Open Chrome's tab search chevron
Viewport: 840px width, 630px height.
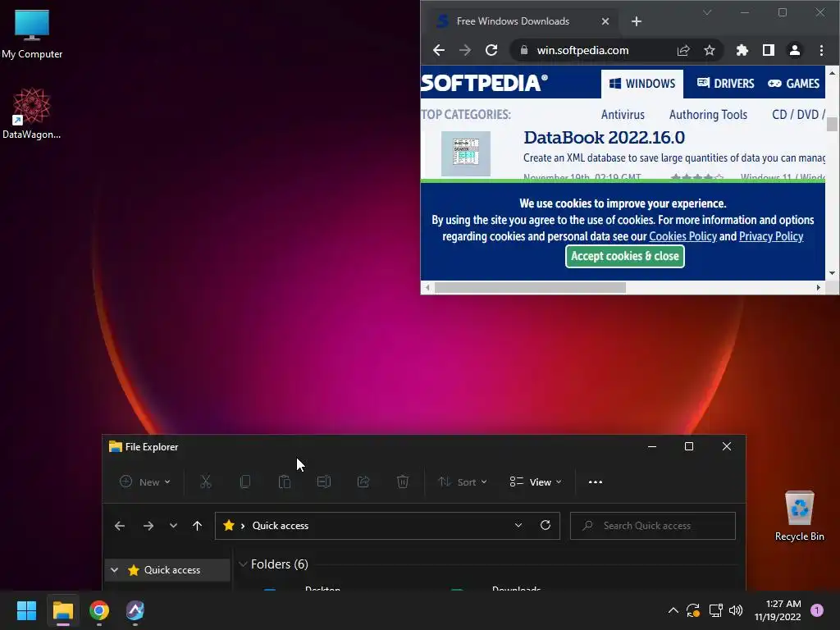click(707, 12)
